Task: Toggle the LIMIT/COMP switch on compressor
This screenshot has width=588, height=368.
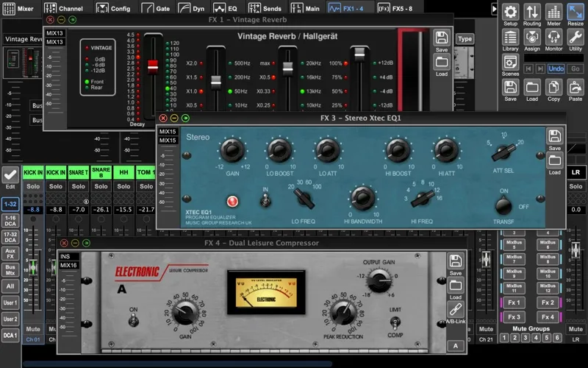Action: coord(395,322)
